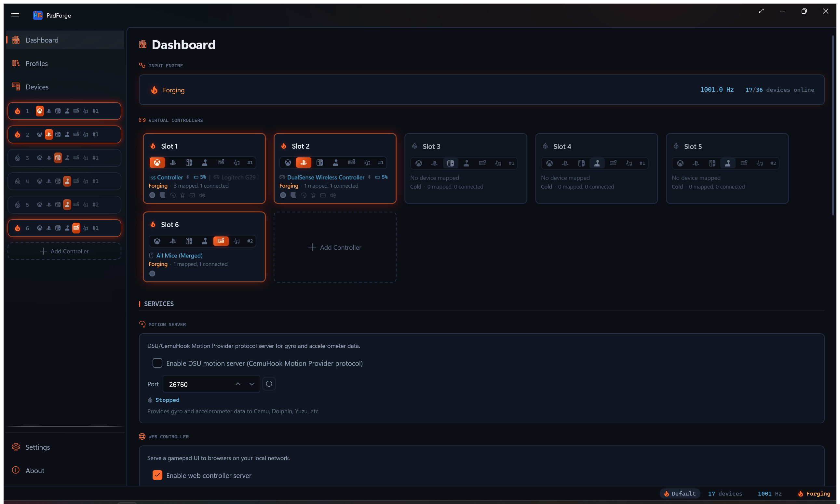
Task: Click the Slot 1 flame power icon
Action: 153,146
